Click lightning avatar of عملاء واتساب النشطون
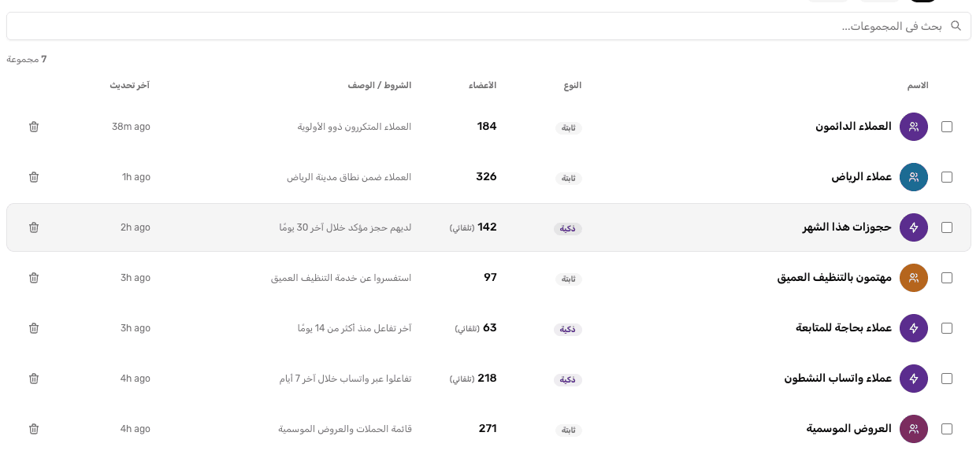This screenshot has height=473, width=980. [914, 379]
